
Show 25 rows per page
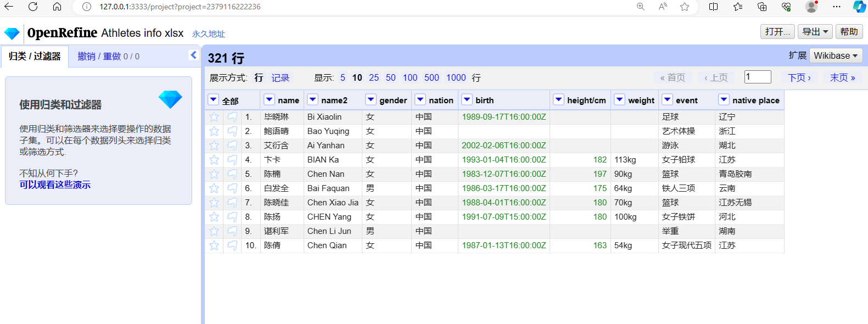click(x=374, y=77)
